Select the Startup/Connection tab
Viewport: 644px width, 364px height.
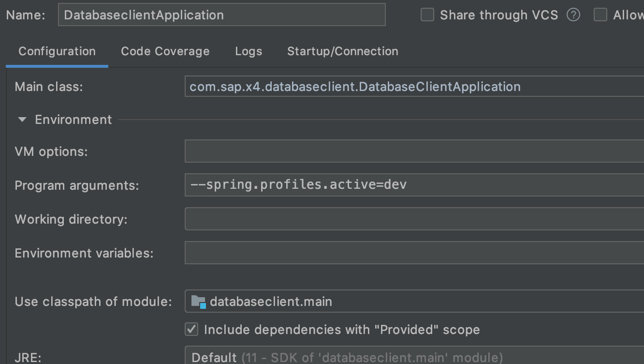[342, 51]
